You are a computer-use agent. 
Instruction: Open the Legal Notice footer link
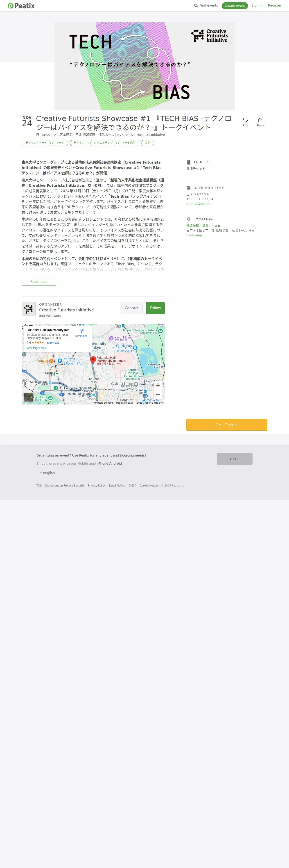point(117,486)
